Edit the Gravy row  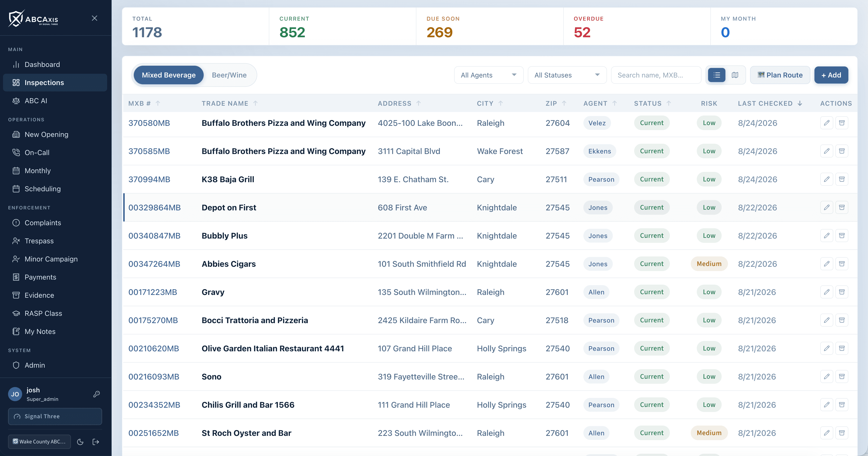[x=827, y=292]
